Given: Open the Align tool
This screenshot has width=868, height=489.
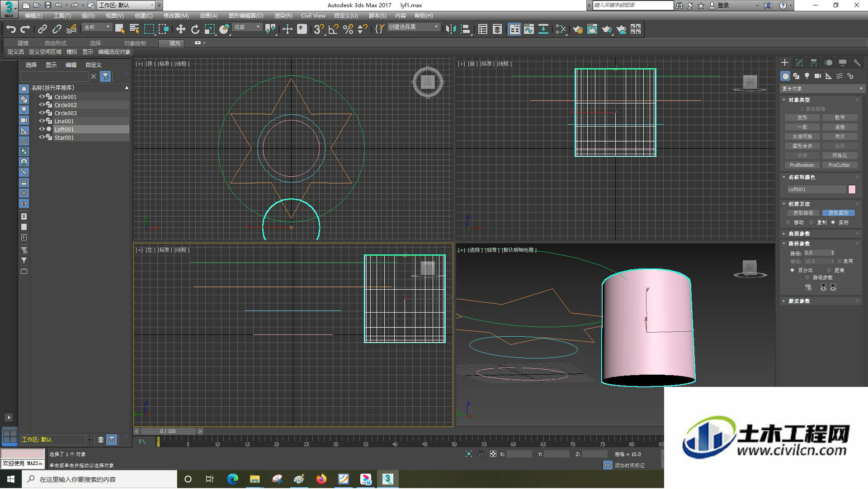Looking at the screenshot, I should click(x=465, y=29).
